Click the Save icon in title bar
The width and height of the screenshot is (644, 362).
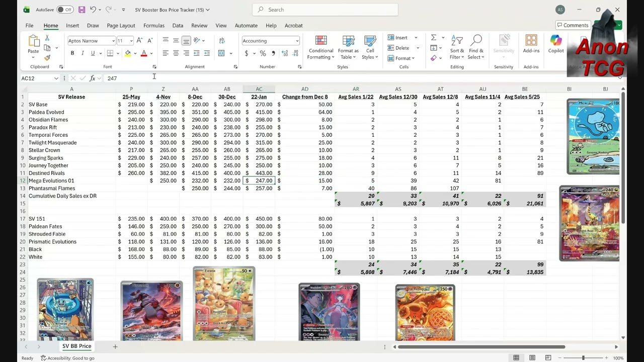pyautogui.click(x=82, y=10)
